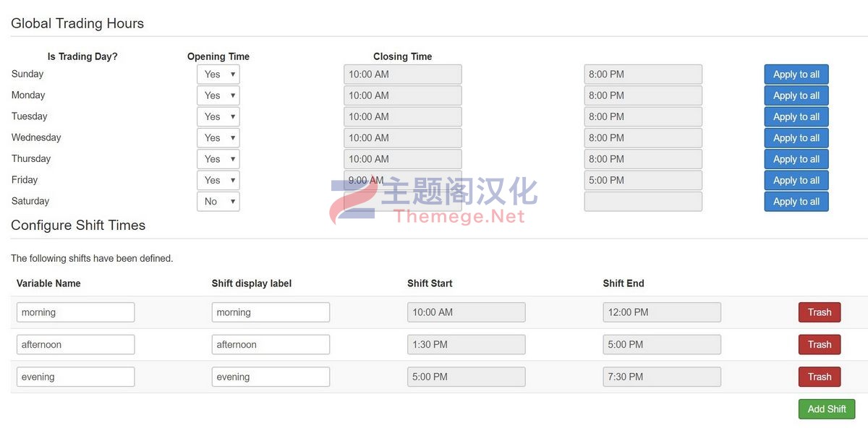Image resolution: width=868 pixels, height=428 pixels.
Task: Apply Saturday hours to all days
Action: pyautogui.click(x=796, y=202)
